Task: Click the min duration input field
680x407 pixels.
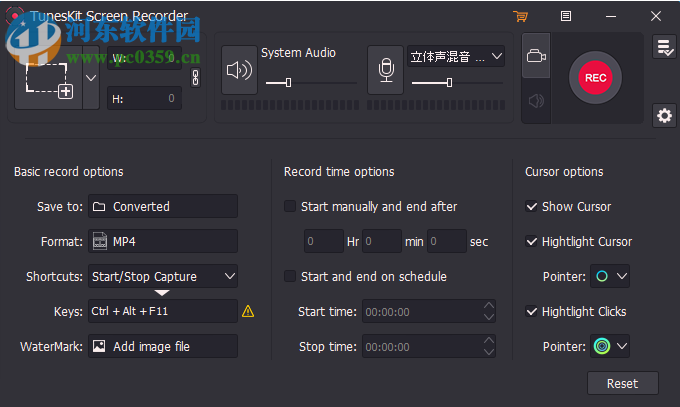Action: (382, 241)
